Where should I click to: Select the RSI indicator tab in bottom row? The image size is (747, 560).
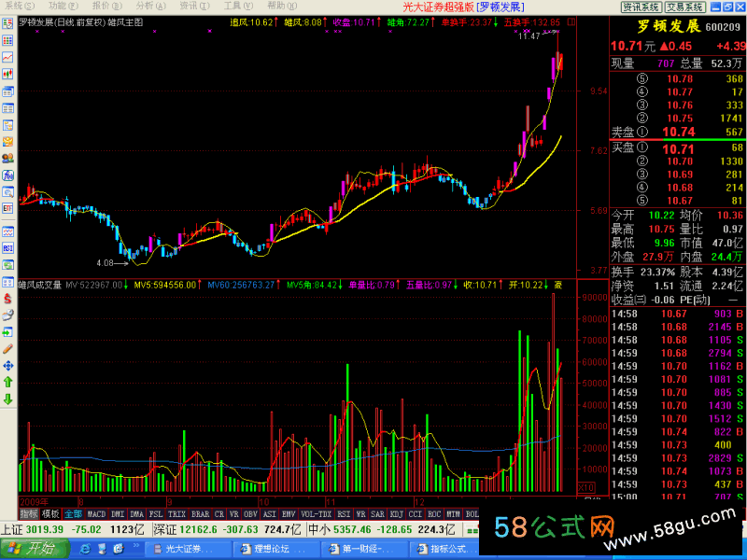[x=344, y=514]
